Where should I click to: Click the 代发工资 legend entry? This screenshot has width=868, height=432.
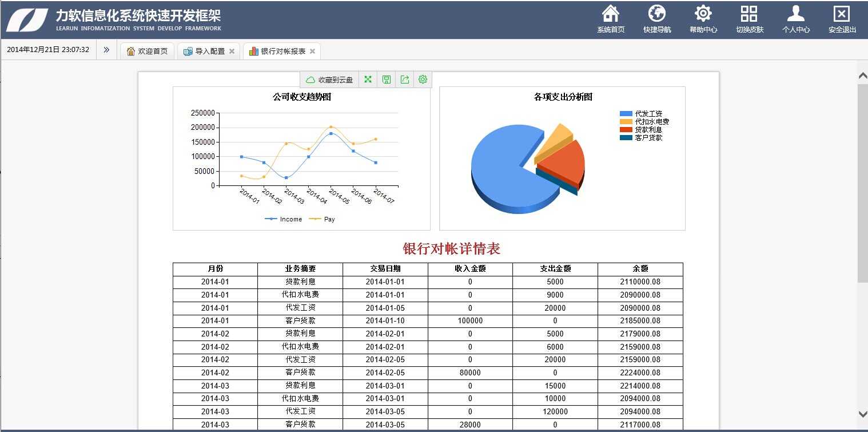coord(641,114)
